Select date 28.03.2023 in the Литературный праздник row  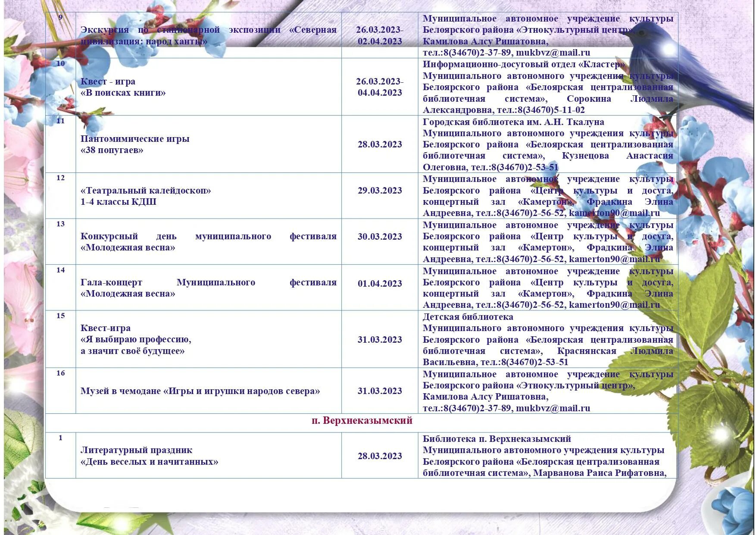click(380, 456)
